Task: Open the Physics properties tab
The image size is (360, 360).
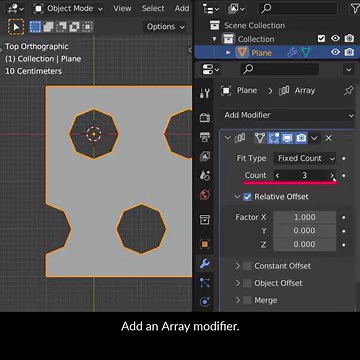Action: click(x=205, y=302)
